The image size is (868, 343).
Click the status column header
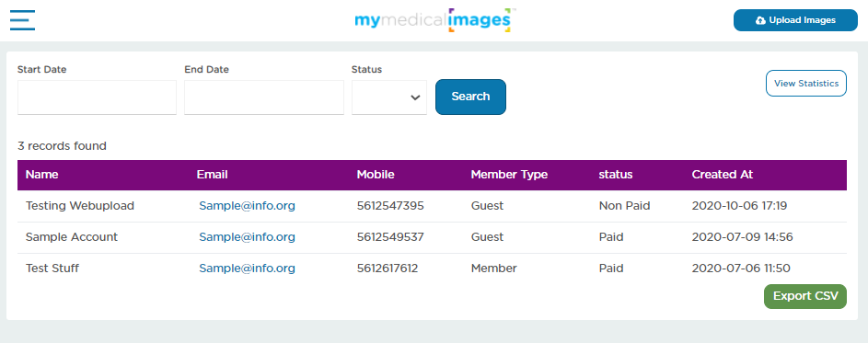click(616, 175)
